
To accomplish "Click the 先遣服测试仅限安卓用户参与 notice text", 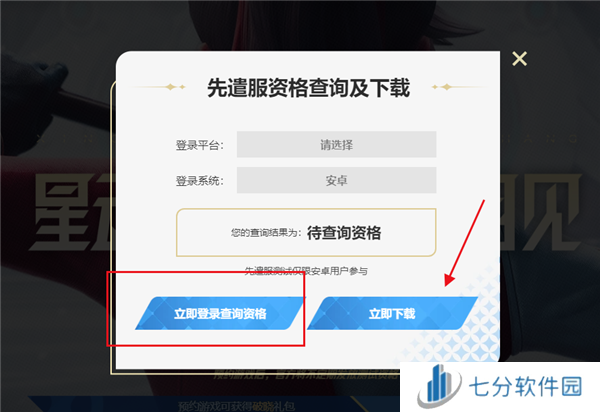I will (306, 271).
